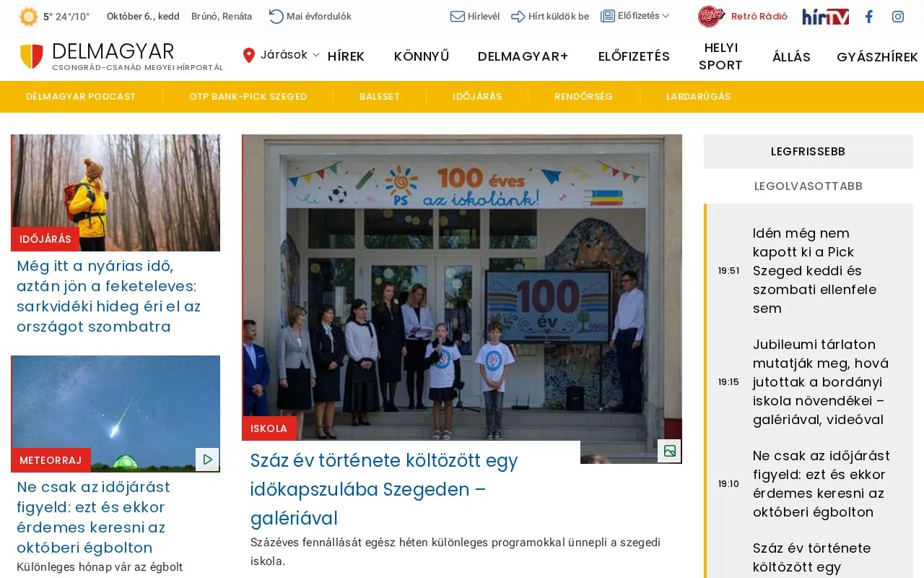Switch to LEGFRISSEBB tab
924x578 pixels.
point(808,152)
